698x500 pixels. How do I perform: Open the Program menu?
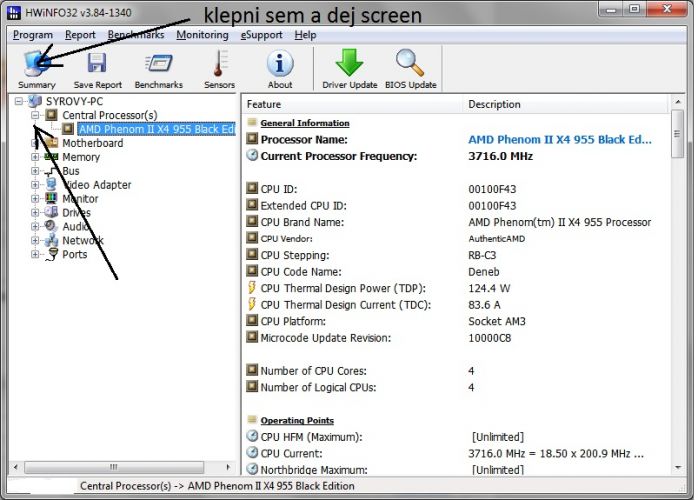32,35
